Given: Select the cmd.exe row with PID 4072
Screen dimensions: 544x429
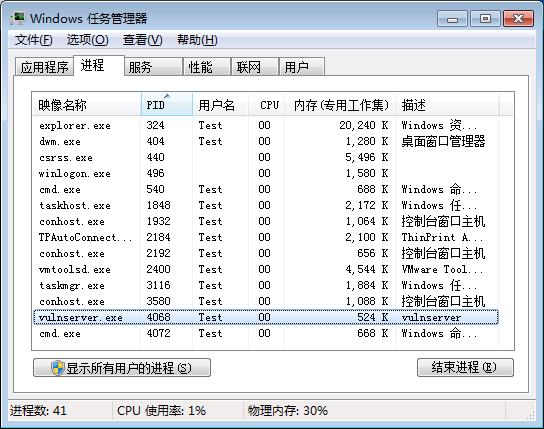Looking at the screenshot, I should click(266, 333).
